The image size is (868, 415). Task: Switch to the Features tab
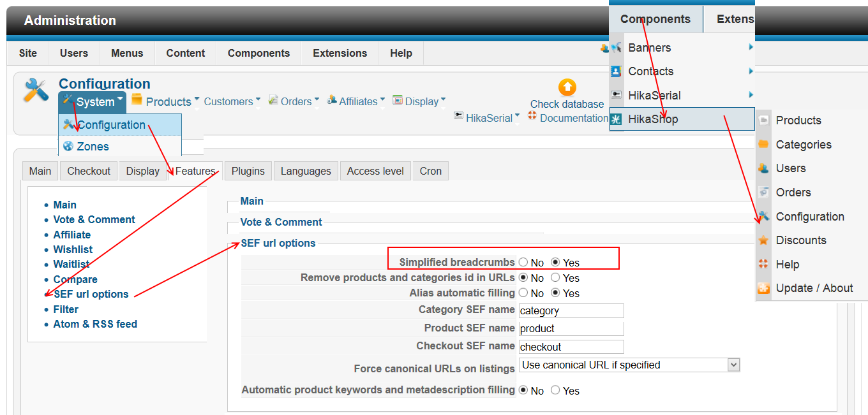pyautogui.click(x=195, y=171)
